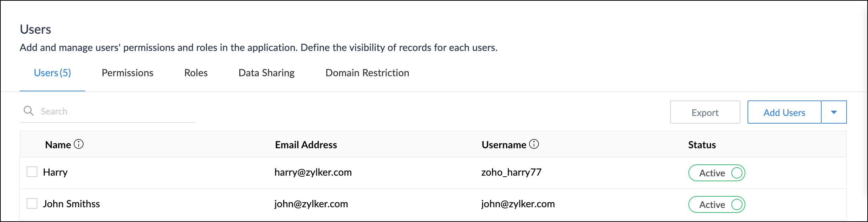Click the info icon next to Name
This screenshot has height=222, width=868.
tap(79, 144)
